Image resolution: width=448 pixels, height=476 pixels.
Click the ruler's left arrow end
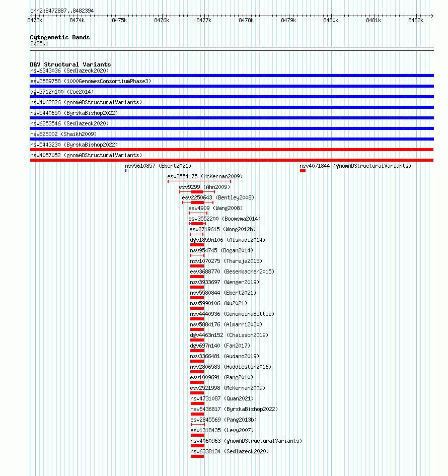32,16
